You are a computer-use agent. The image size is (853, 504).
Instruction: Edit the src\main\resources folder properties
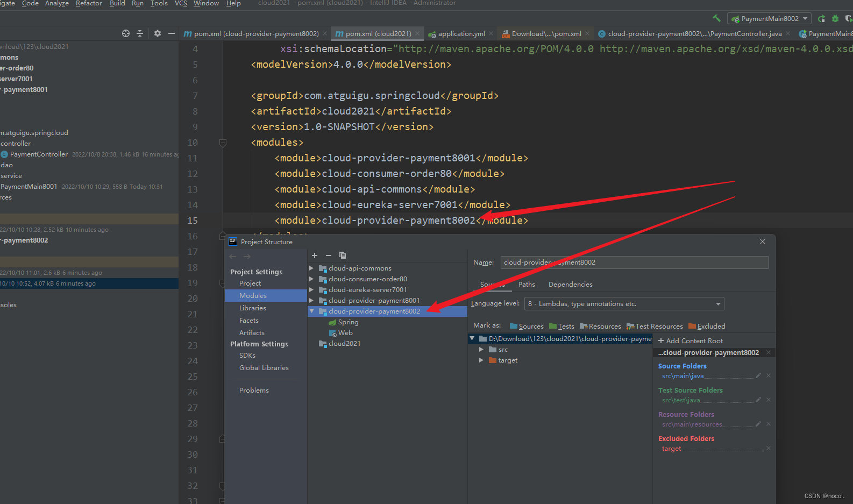758,424
